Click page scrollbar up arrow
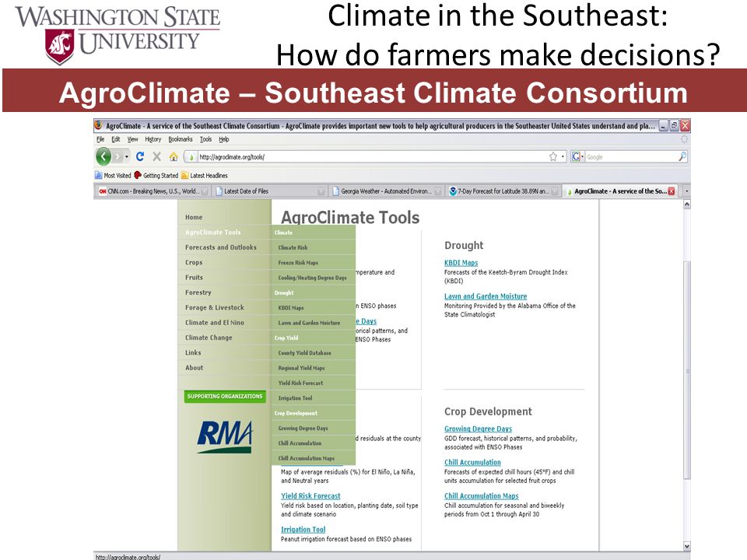The width and height of the screenshot is (747, 560). pos(686,204)
